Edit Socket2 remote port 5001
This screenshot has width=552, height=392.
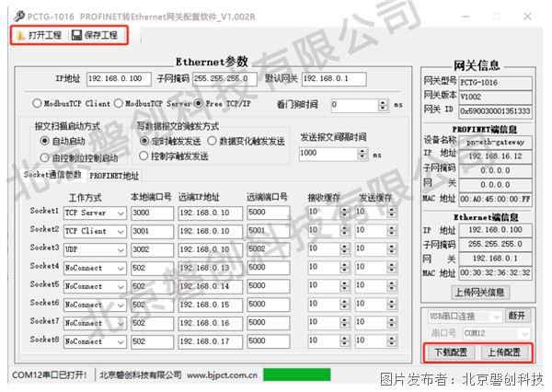[269, 231]
